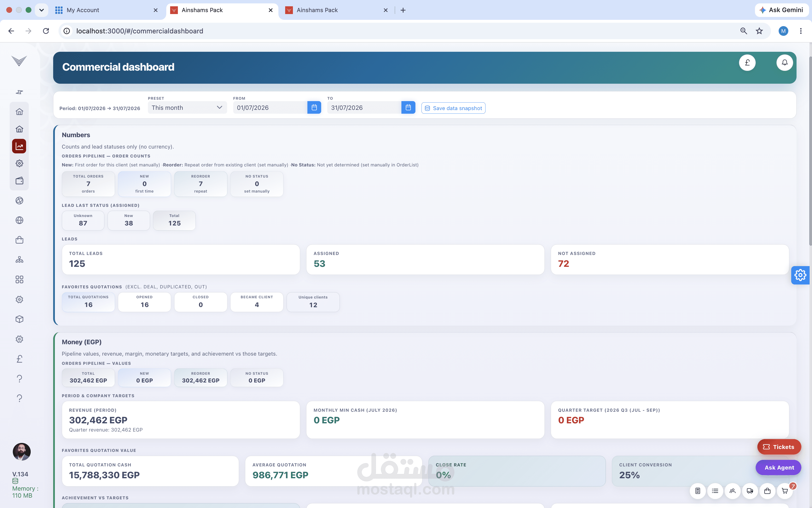Screen dimensions: 812x508
Task: Select the highlighted chart dashboard sidebar icon
Action: (19, 146)
